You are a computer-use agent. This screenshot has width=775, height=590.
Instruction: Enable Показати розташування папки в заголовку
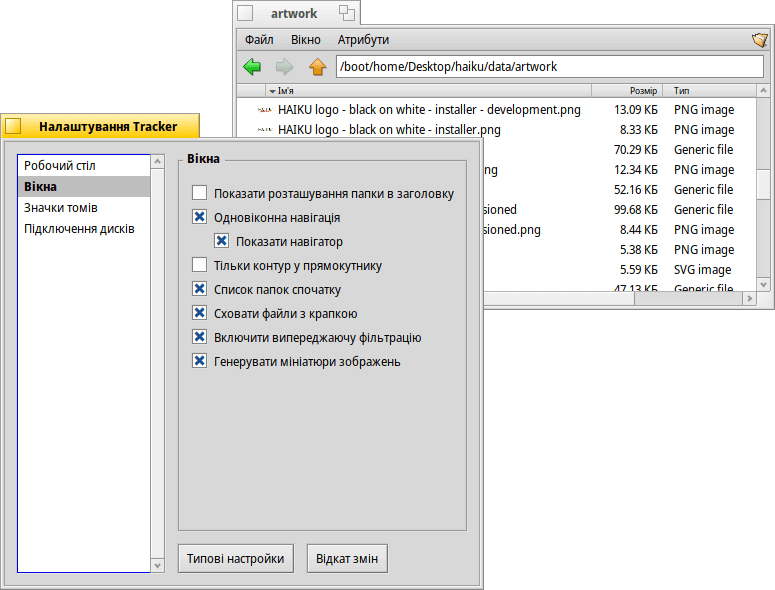point(199,193)
